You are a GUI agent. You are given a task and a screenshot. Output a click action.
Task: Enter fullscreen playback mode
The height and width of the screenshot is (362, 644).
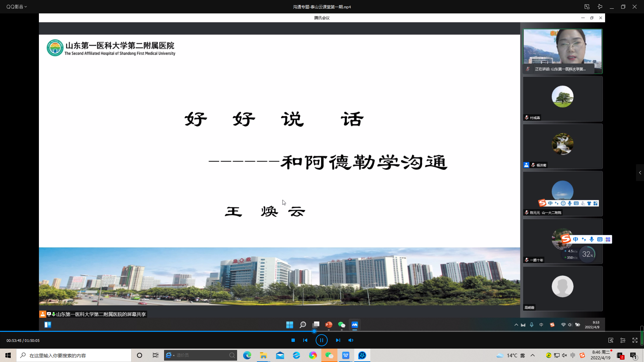pos(635,340)
